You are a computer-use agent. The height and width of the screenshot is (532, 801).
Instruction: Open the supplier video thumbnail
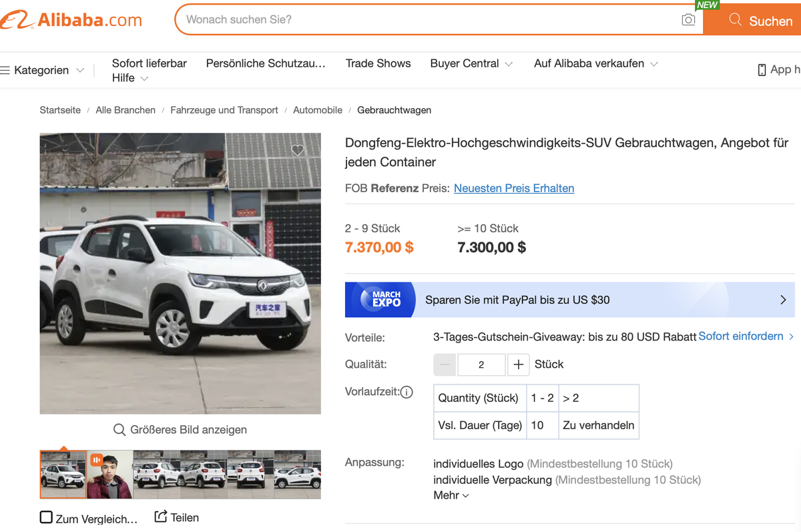point(110,475)
